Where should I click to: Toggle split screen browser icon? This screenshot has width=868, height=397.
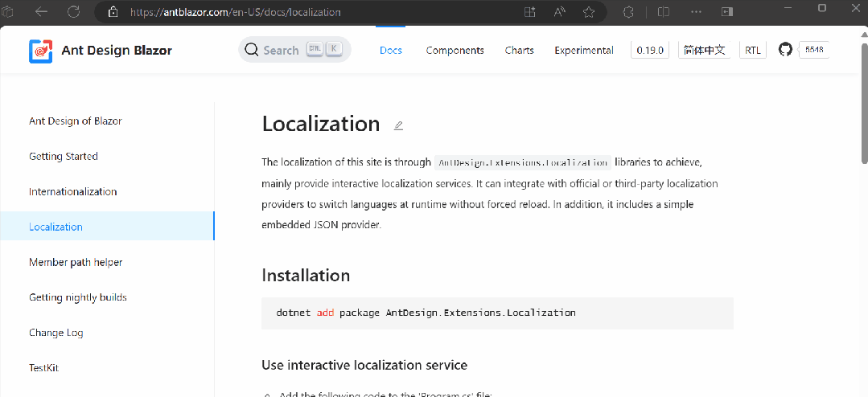pyautogui.click(x=663, y=11)
